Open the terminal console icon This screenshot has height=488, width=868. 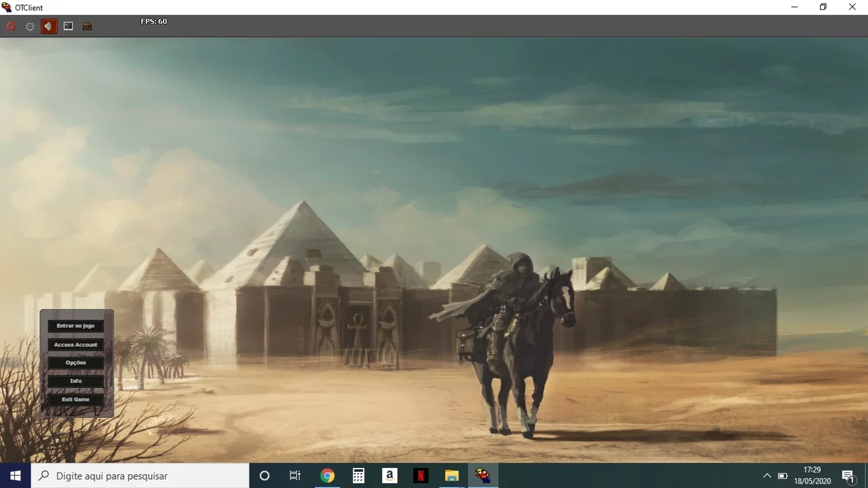pos(68,26)
